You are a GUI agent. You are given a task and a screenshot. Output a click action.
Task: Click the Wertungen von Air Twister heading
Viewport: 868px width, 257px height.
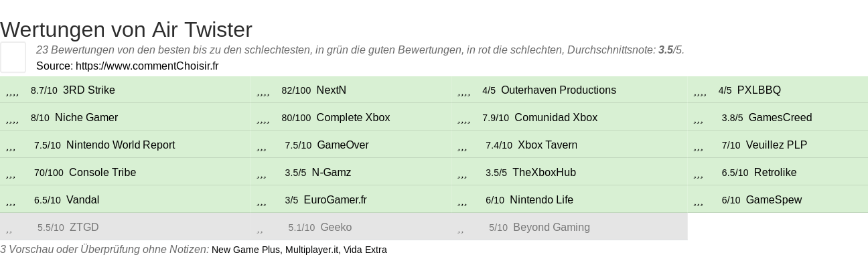point(126,29)
